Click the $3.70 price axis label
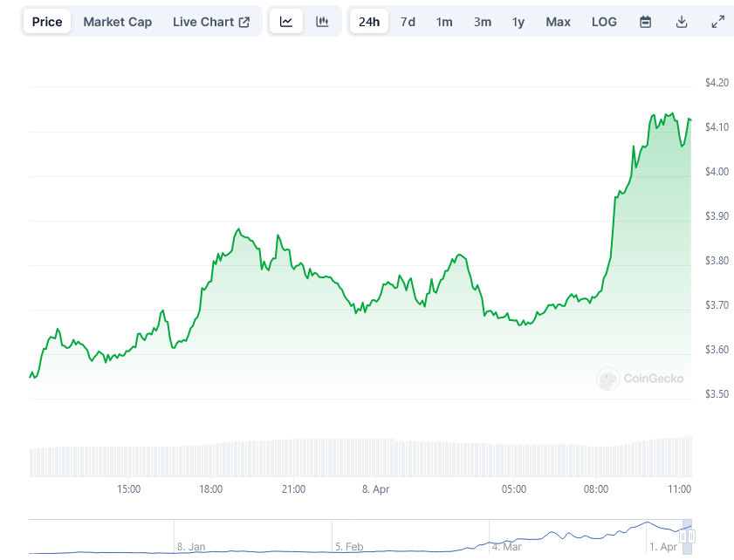The image size is (734, 560). [x=717, y=305]
